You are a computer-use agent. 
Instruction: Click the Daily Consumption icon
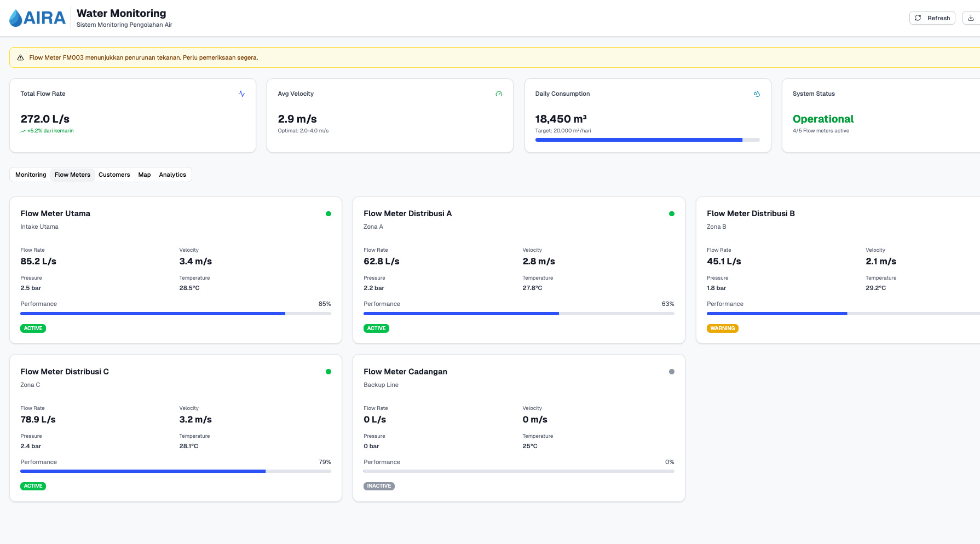pos(757,94)
